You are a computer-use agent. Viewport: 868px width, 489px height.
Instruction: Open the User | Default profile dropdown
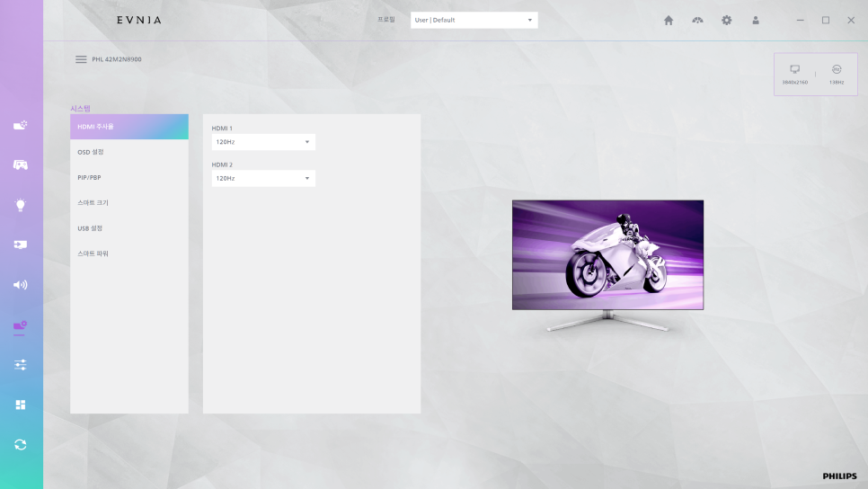click(474, 20)
